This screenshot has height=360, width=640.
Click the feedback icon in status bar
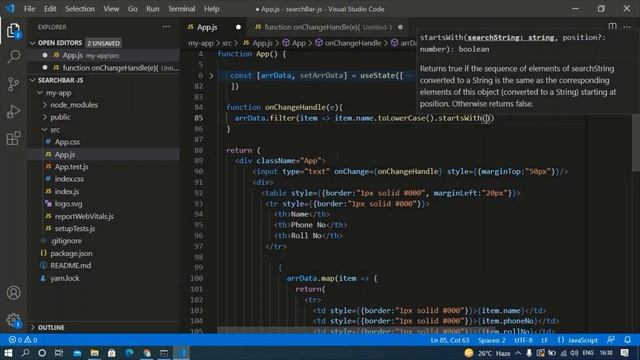(x=611, y=340)
